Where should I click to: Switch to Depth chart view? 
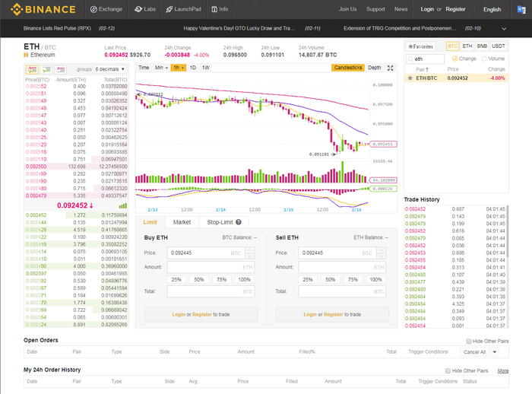pyautogui.click(x=374, y=68)
